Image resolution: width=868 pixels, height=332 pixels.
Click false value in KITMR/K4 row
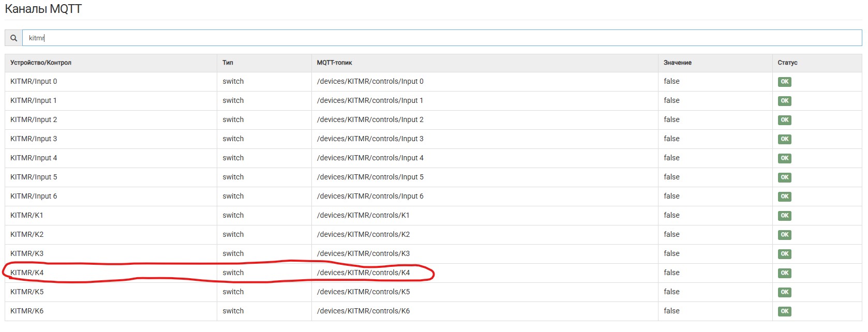click(x=671, y=273)
